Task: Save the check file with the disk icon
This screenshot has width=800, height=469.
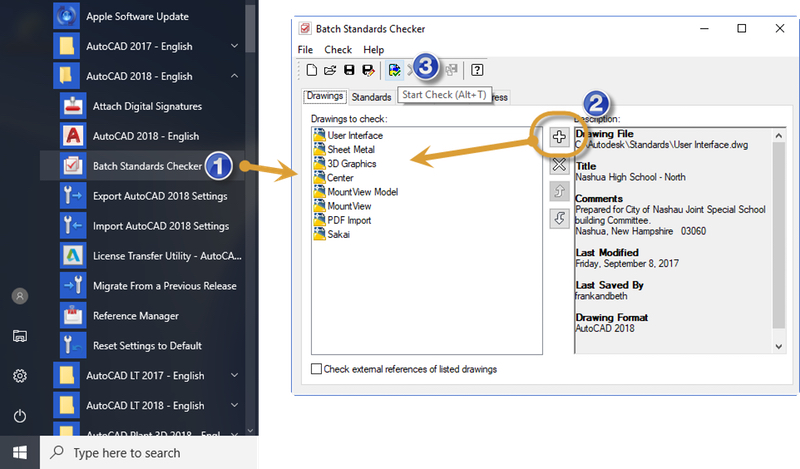Action: coord(349,70)
